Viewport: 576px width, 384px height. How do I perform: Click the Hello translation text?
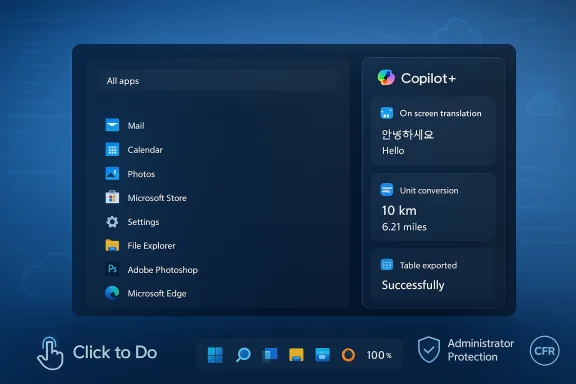[x=393, y=151]
